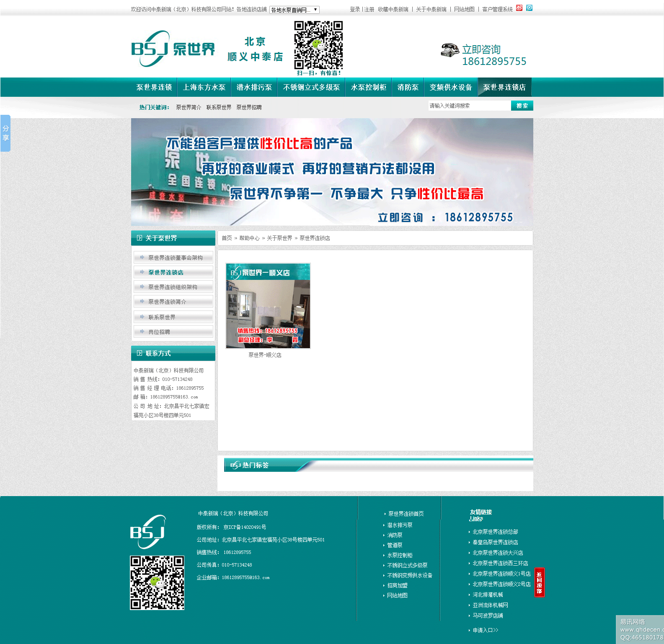Screen dimensions: 664x644
Task: Open the 马可波罗店铺 friend link
Action: coord(488,616)
